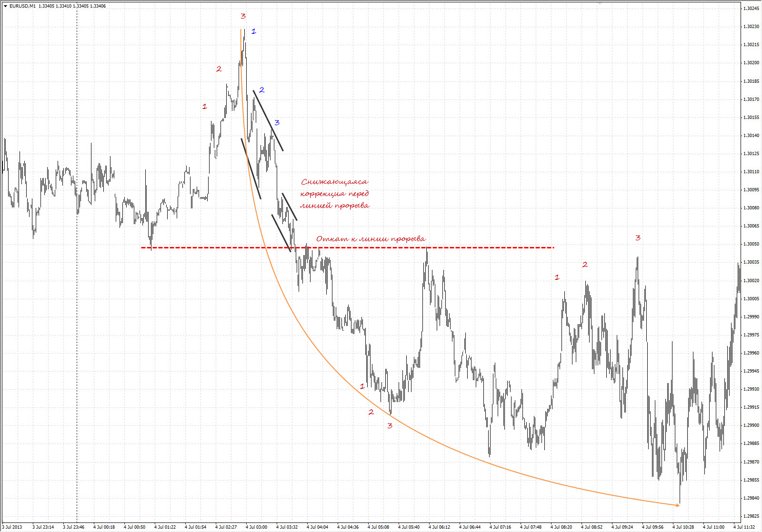Select the 'Откат к линии прорыва' text label
762x532 pixels.
click(371, 239)
